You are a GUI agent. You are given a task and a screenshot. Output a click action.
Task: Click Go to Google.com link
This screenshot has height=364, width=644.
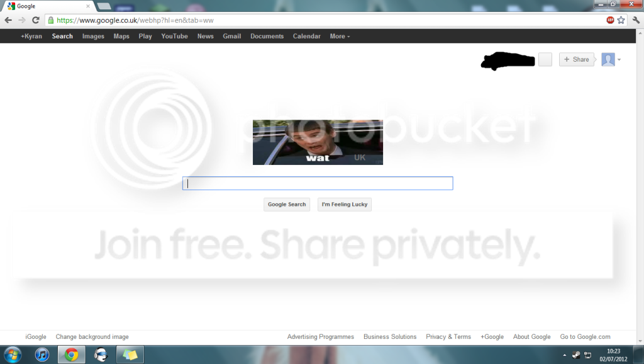tap(586, 337)
